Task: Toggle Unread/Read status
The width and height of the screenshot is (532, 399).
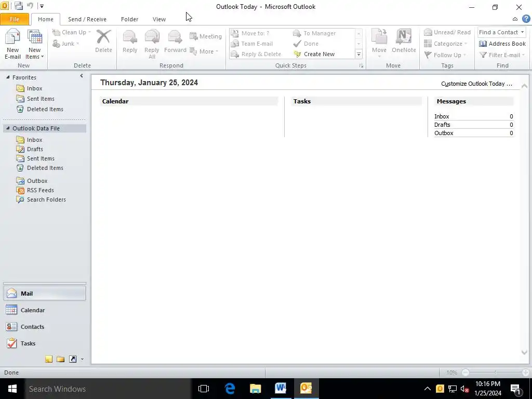Action: [447, 32]
